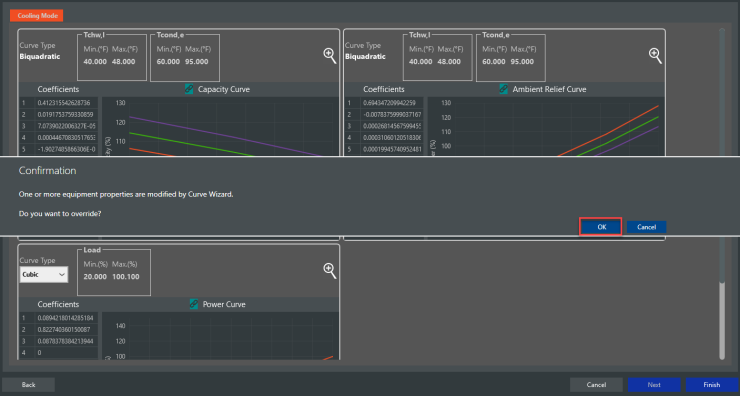The image size is (740, 396).
Task: Select coefficient 7.0739022006327E-05
Action: coord(66,126)
